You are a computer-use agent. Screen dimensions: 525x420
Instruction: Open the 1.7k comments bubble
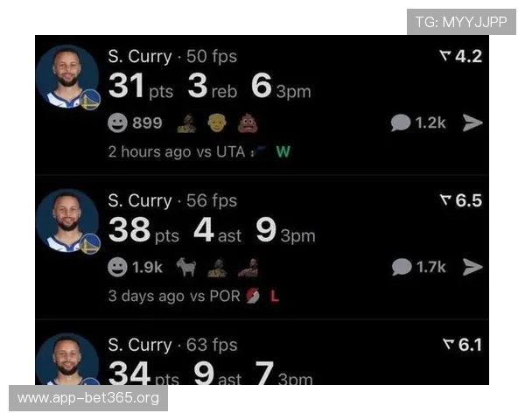(x=418, y=267)
